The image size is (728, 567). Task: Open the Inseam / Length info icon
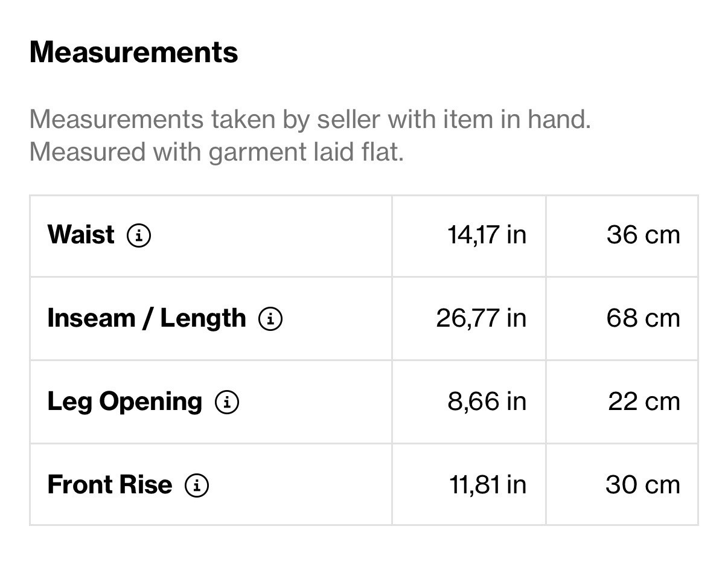pos(270,318)
